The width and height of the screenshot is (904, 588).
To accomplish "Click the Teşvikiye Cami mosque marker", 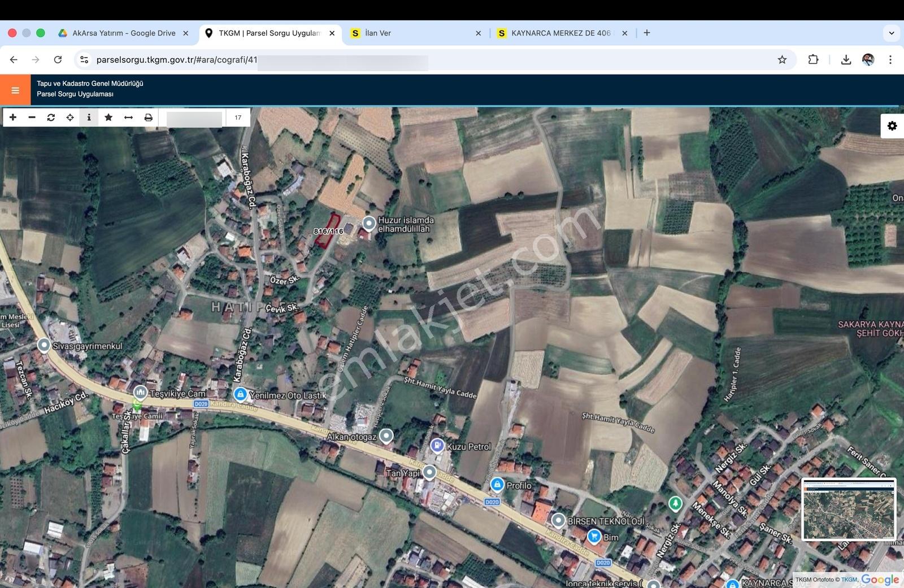I will pyautogui.click(x=140, y=392).
